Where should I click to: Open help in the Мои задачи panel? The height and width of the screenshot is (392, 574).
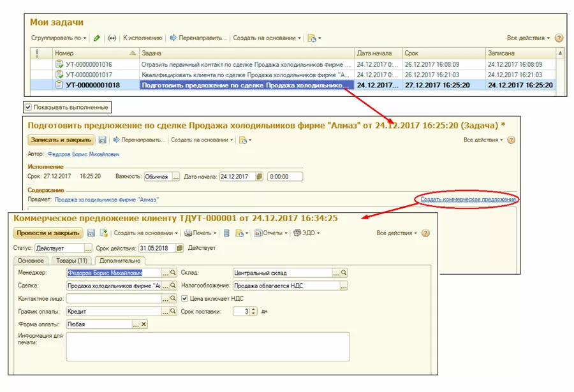click(559, 38)
